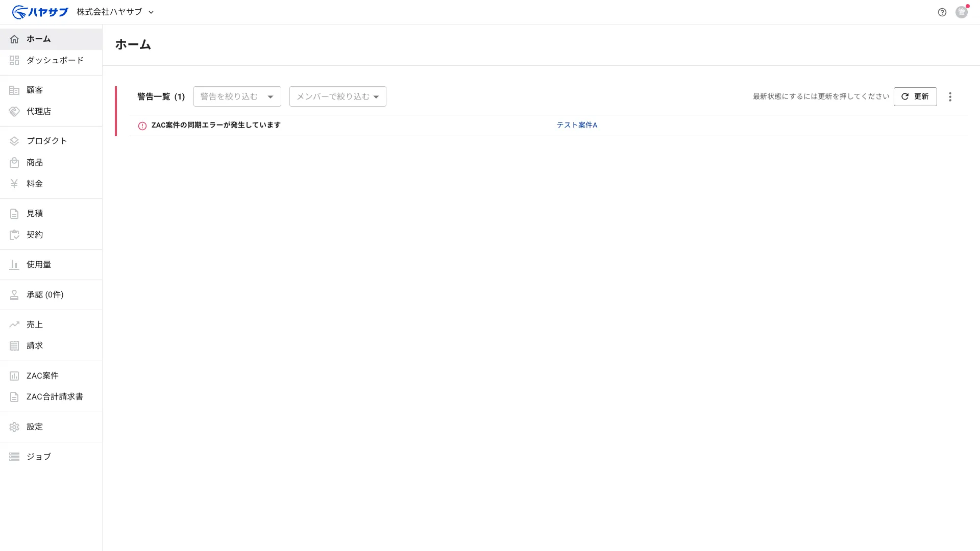980x551 pixels.
Task: Go to ダッシュボード in sidebar
Action: (x=51, y=60)
